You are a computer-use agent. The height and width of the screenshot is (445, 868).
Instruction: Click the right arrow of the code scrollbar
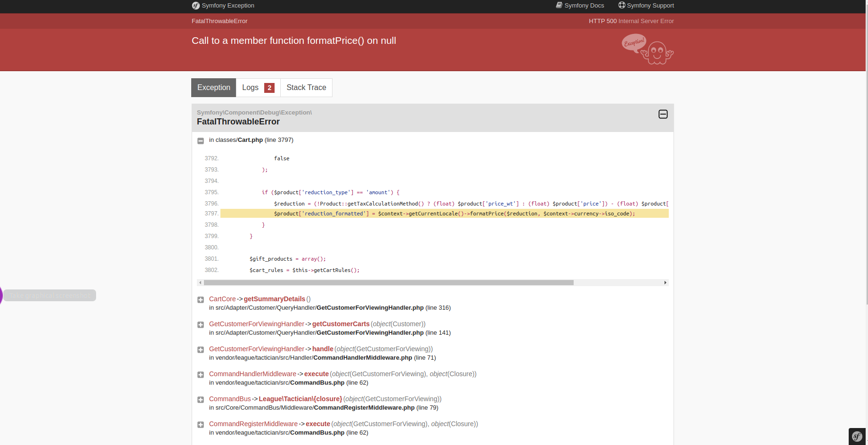point(665,282)
